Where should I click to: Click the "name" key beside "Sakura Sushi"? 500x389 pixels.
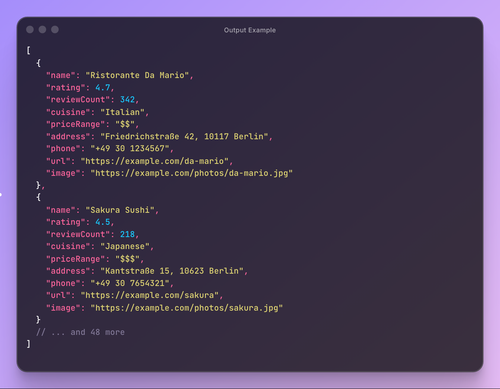point(61,210)
